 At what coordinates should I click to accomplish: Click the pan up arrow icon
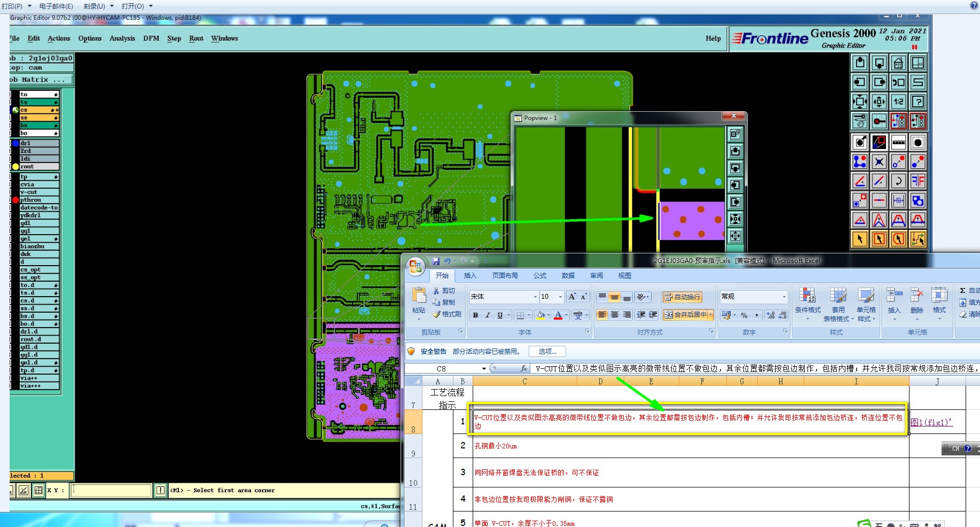coord(860,63)
